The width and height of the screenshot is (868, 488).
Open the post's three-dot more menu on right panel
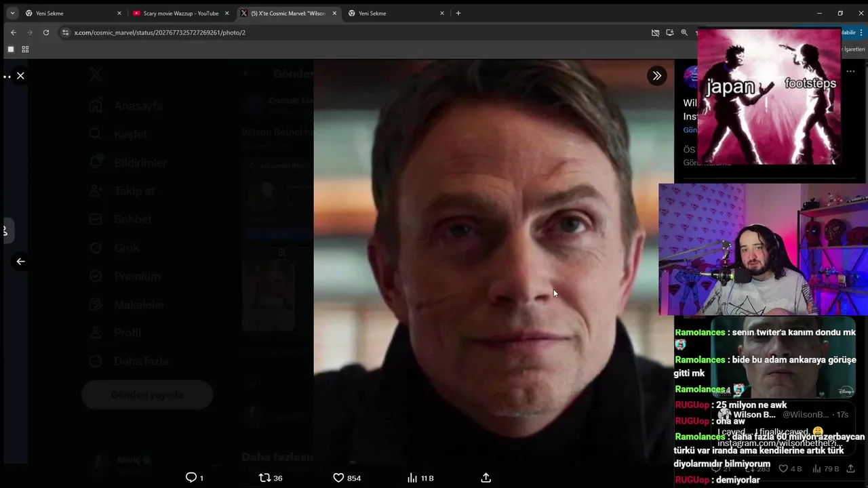850,71
